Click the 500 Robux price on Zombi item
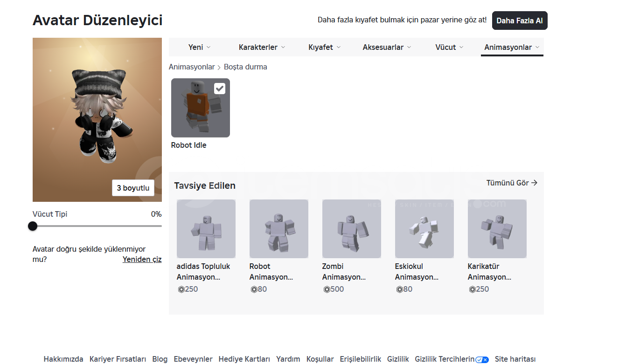The width and height of the screenshot is (640, 364). (x=334, y=289)
